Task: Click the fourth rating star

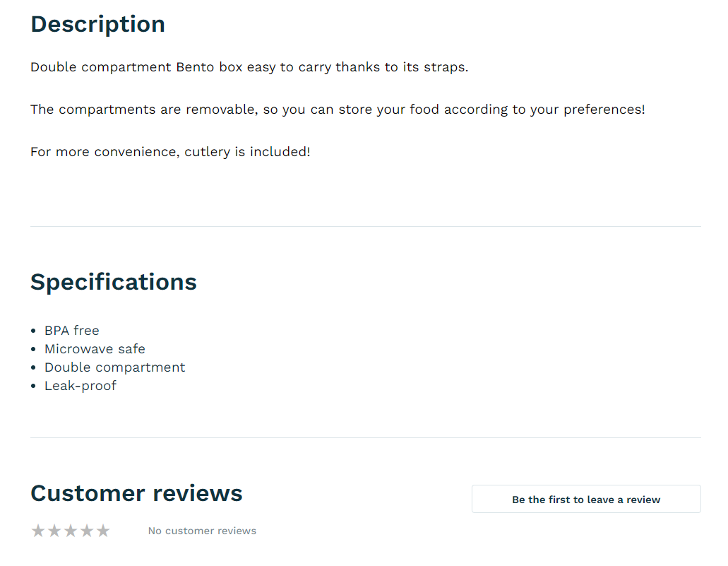Action: 87,531
